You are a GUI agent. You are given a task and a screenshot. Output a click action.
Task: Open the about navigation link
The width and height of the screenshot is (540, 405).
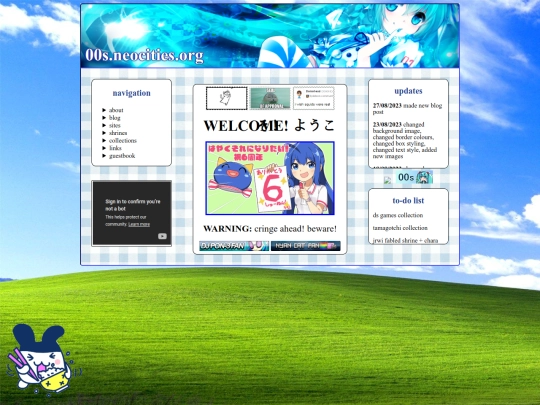[116, 110]
